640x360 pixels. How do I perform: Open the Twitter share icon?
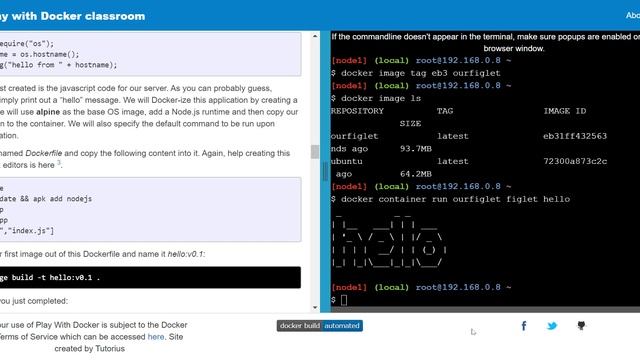(x=552, y=326)
